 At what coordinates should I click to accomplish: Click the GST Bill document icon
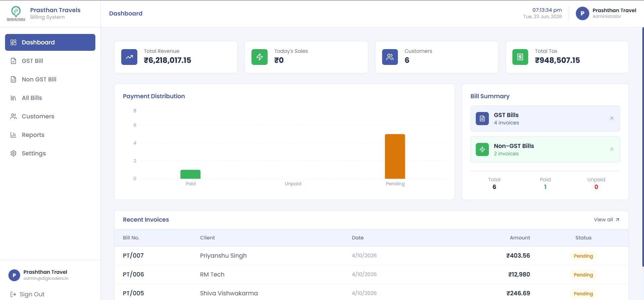point(13,61)
